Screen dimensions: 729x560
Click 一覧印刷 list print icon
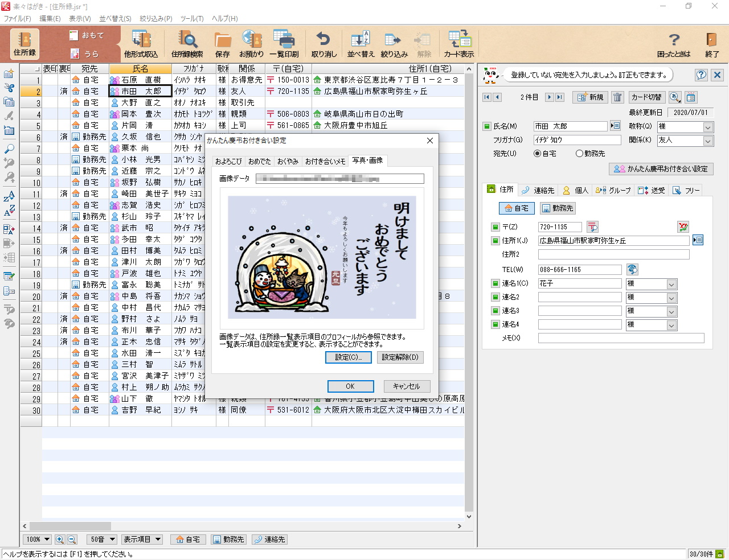tap(284, 44)
